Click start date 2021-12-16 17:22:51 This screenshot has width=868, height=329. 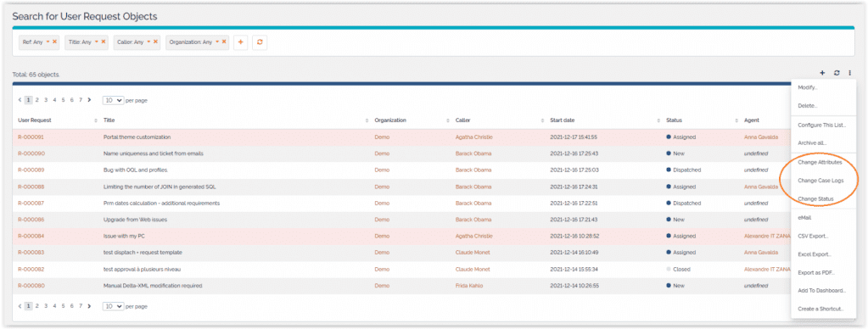tap(574, 203)
